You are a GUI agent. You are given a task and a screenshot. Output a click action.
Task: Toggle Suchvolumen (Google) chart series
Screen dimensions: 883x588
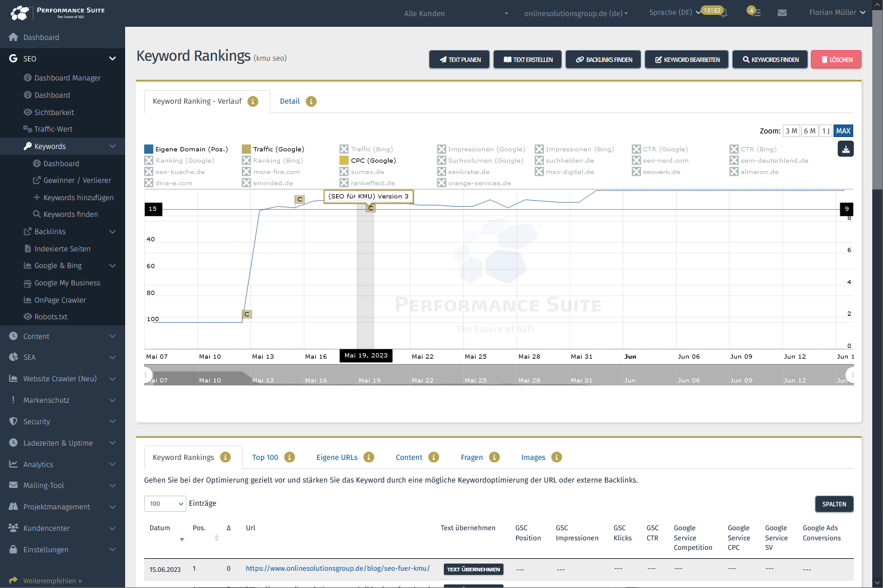(x=441, y=160)
